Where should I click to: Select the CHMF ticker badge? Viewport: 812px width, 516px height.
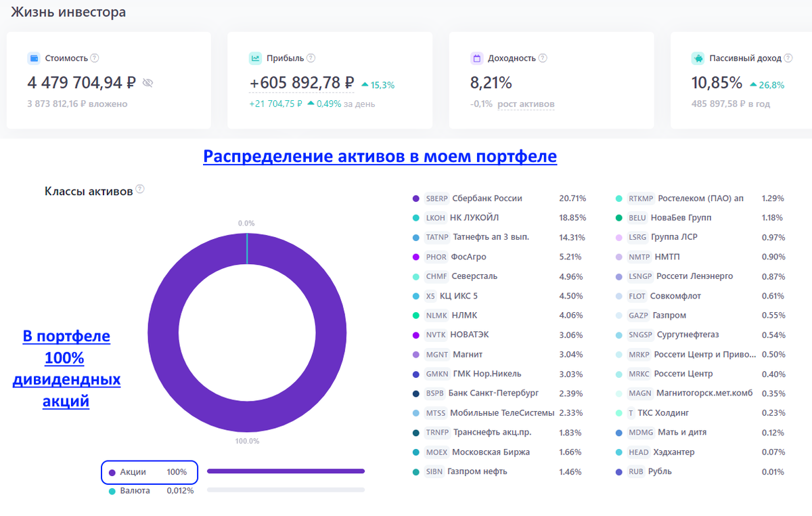pos(436,276)
